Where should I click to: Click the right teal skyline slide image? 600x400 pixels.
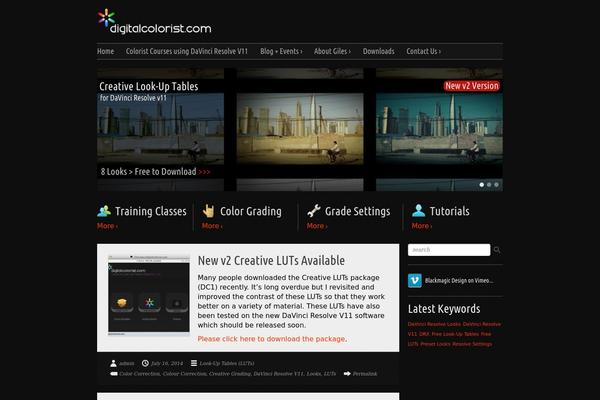click(439, 129)
